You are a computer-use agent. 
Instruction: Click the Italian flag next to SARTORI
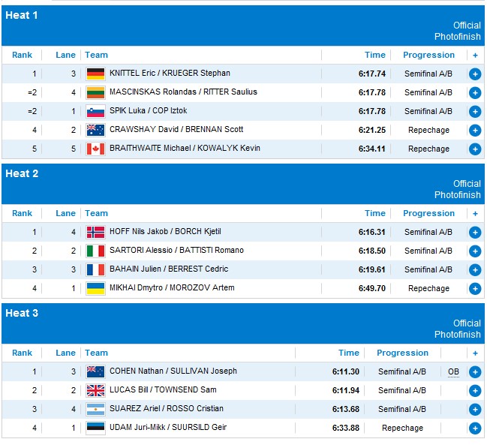coord(95,251)
